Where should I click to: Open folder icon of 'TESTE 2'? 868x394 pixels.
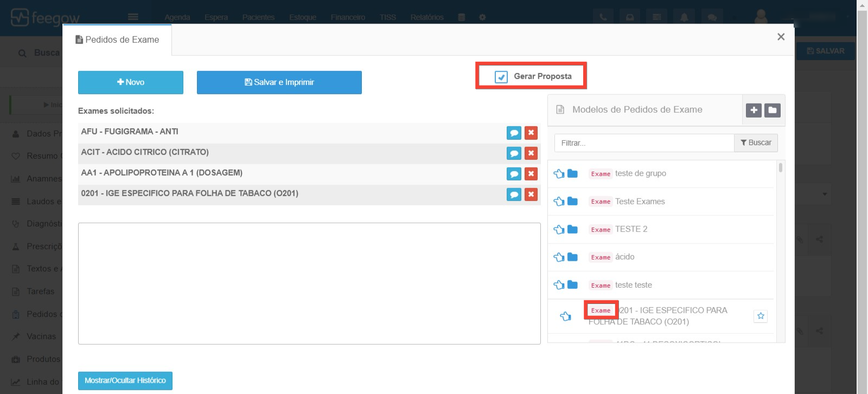[x=572, y=229]
